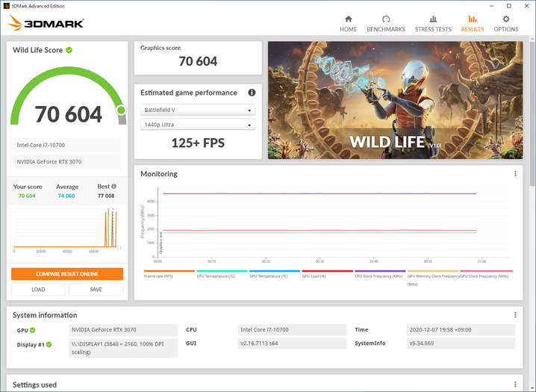The image size is (536, 392).
Task: Toggle CPU Clock Frequency legend swatch
Action: (x=380, y=271)
